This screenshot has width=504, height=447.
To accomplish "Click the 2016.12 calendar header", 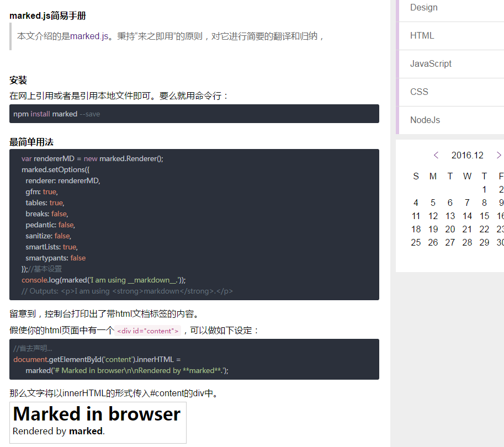I will click(467, 155).
